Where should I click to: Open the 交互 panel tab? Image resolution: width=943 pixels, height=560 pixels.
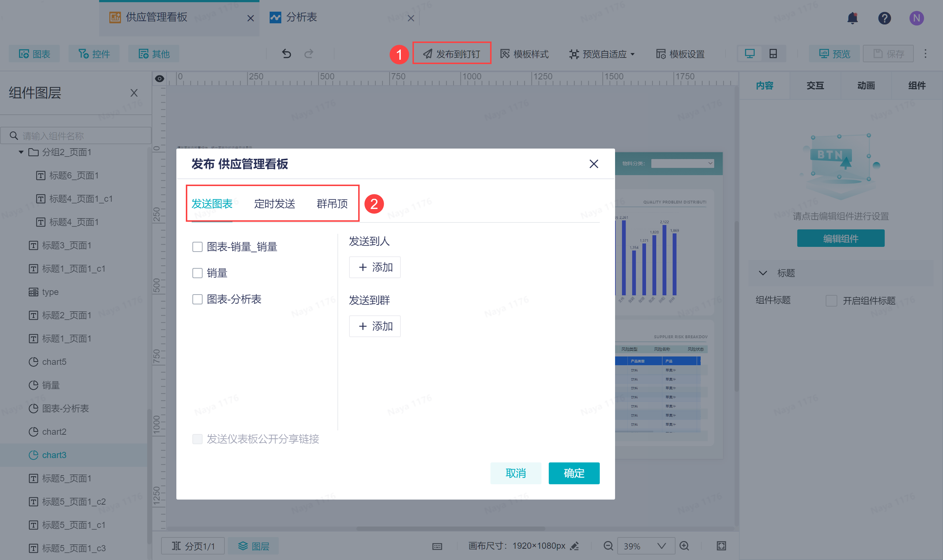pyautogui.click(x=815, y=86)
